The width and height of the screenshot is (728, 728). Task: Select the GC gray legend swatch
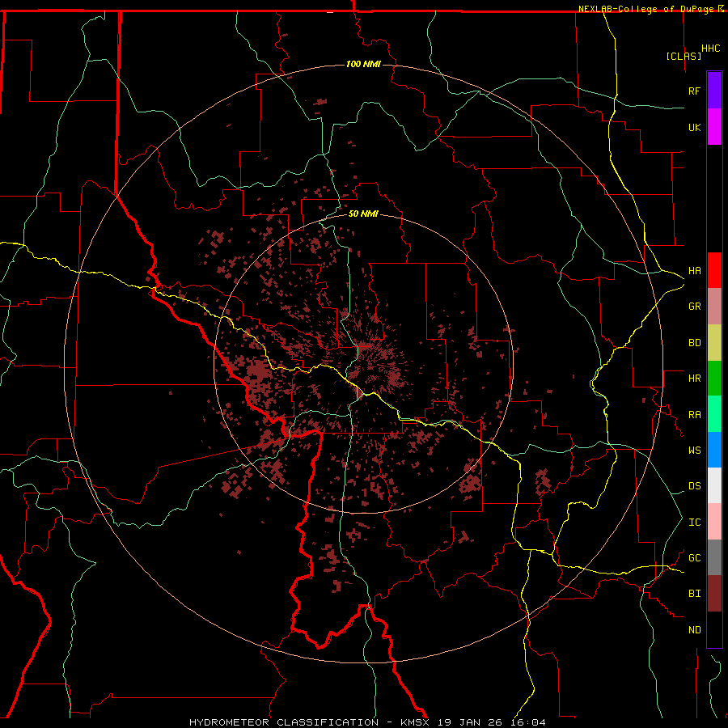point(714,557)
